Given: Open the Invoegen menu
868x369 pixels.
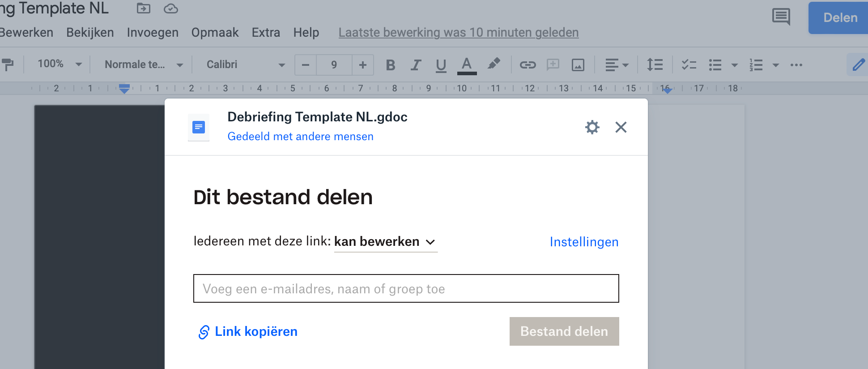Looking at the screenshot, I should pos(153,32).
